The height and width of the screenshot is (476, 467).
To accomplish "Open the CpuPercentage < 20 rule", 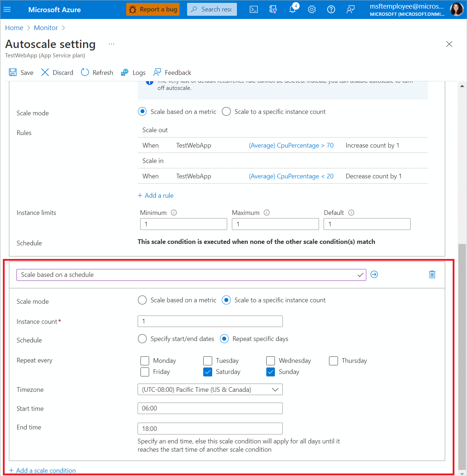I will (291, 176).
